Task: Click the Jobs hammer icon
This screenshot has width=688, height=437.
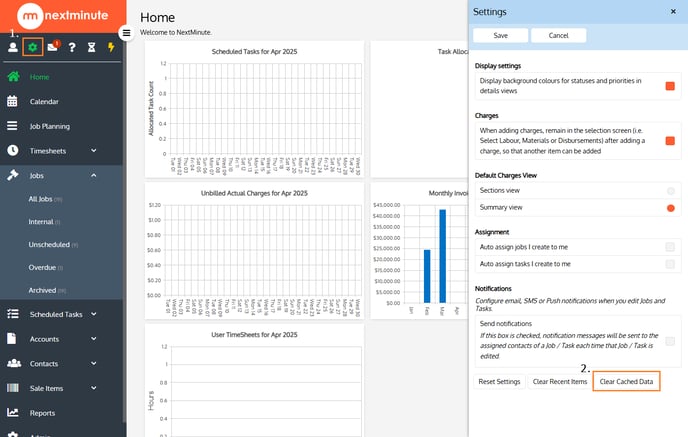Action: (13, 175)
